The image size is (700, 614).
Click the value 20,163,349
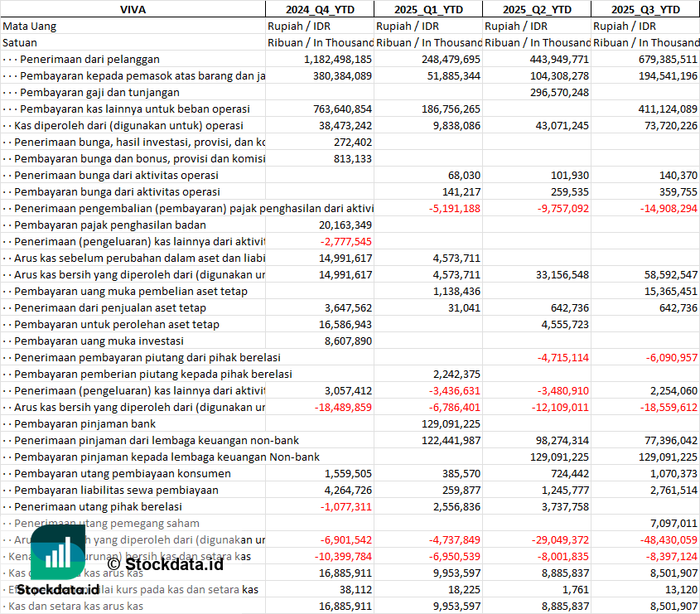coord(345,225)
